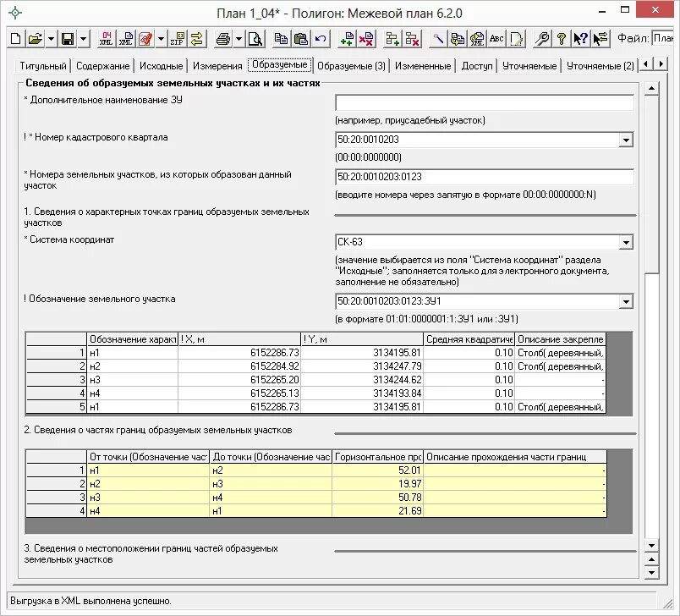
Task: Click the sign document stamp icon
Action: pyautogui.click(x=146, y=39)
